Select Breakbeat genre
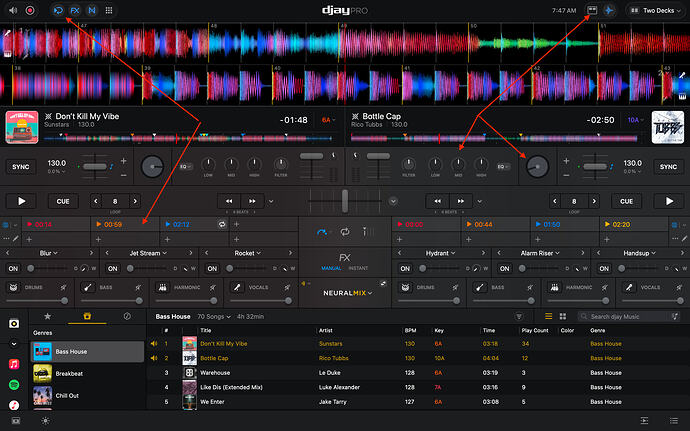The height and width of the screenshot is (431, 690). point(87,373)
